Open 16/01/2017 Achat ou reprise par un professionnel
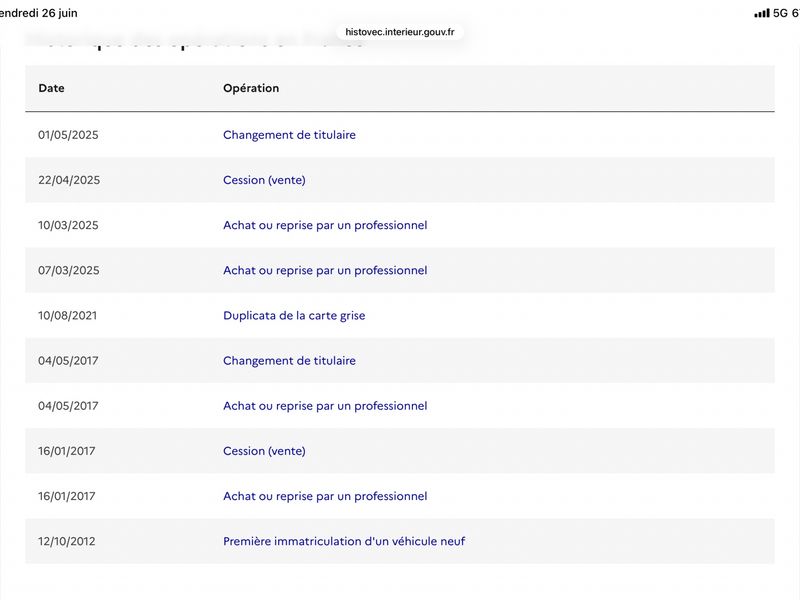 point(325,496)
